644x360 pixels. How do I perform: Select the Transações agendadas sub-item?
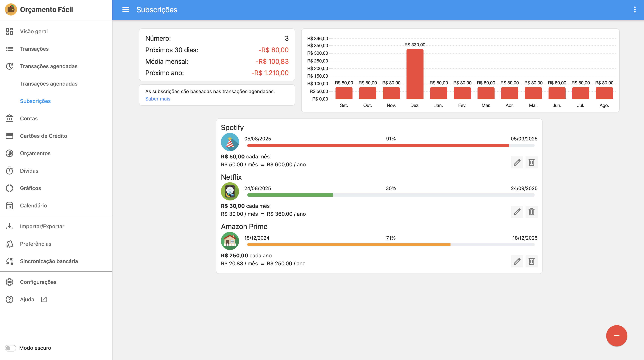pos(49,84)
